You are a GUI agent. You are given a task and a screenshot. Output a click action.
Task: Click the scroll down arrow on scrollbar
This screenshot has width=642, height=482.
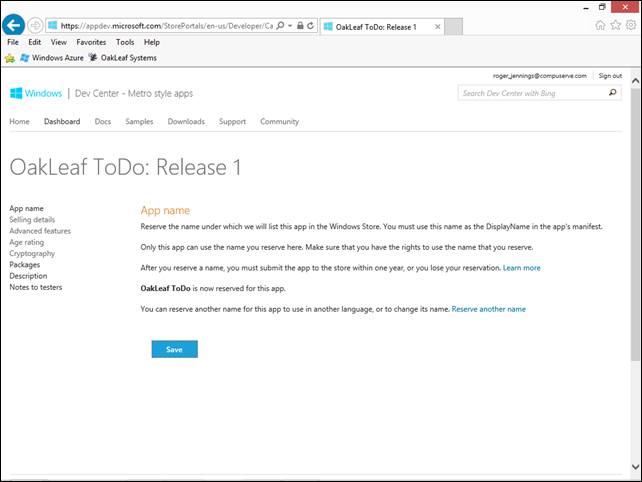(x=635, y=466)
